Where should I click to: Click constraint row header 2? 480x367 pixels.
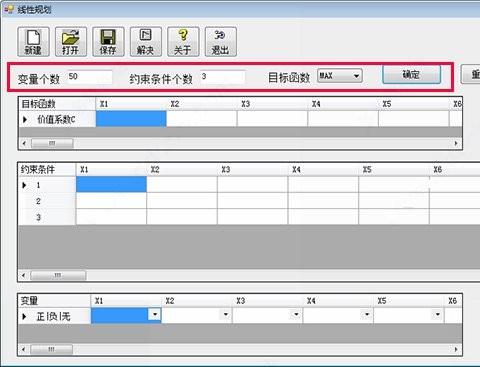47,201
